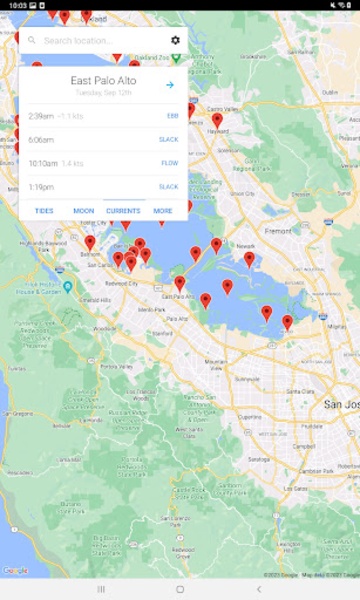The image size is (360, 600).
Task: Switch to the Moon tab
Action: 83,211
